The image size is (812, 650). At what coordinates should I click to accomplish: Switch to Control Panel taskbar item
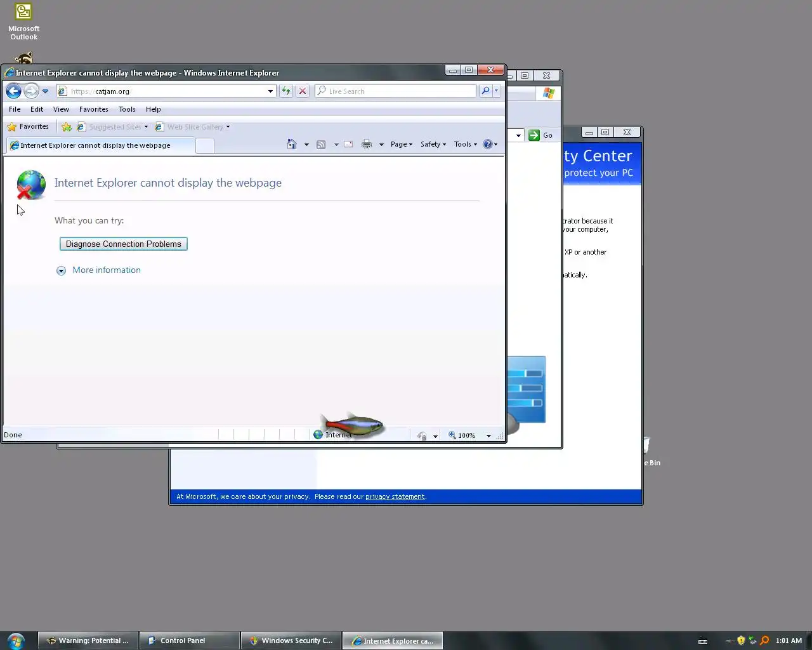tap(190, 640)
